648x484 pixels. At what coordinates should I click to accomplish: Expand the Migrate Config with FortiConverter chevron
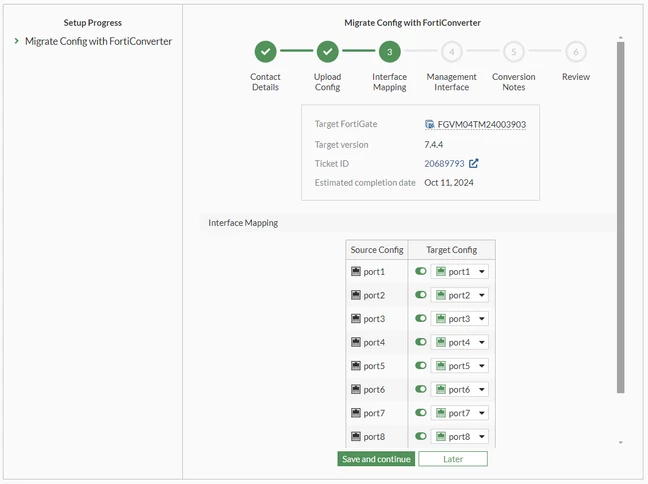pos(17,41)
